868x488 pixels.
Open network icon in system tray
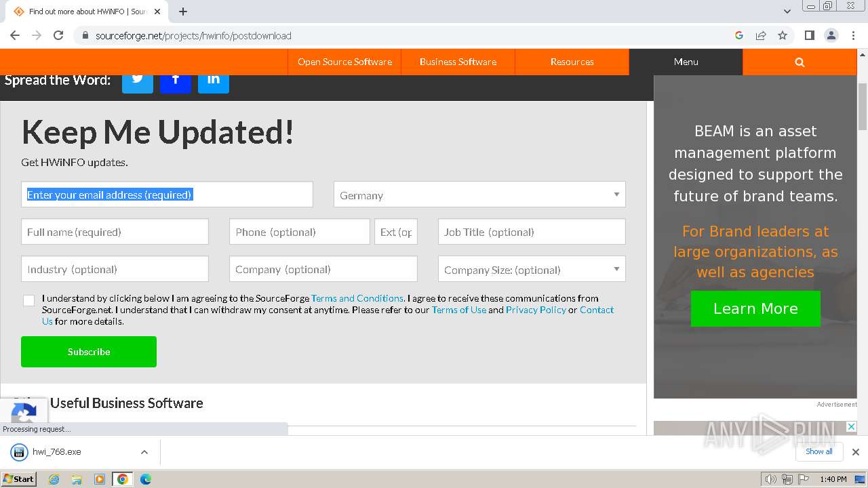[787, 479]
